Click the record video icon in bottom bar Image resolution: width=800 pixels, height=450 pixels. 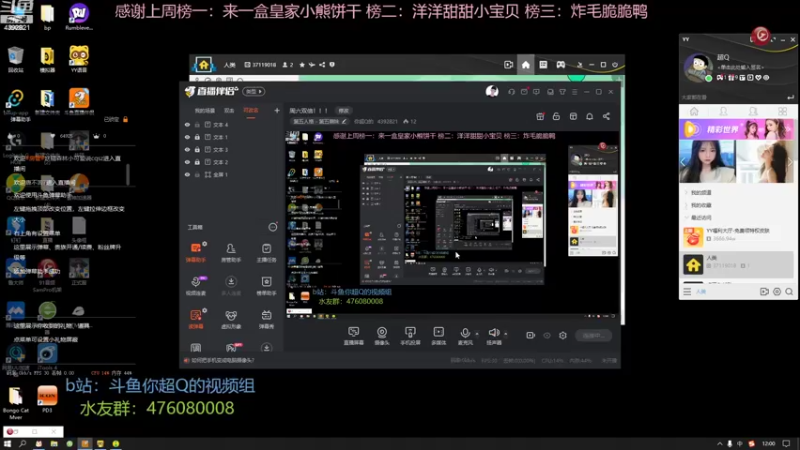click(x=531, y=335)
